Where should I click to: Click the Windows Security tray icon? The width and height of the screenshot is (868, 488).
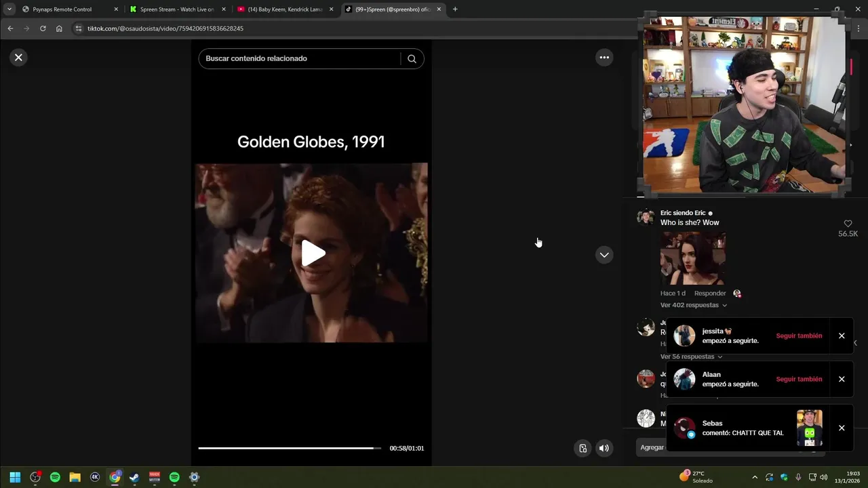(x=784, y=477)
